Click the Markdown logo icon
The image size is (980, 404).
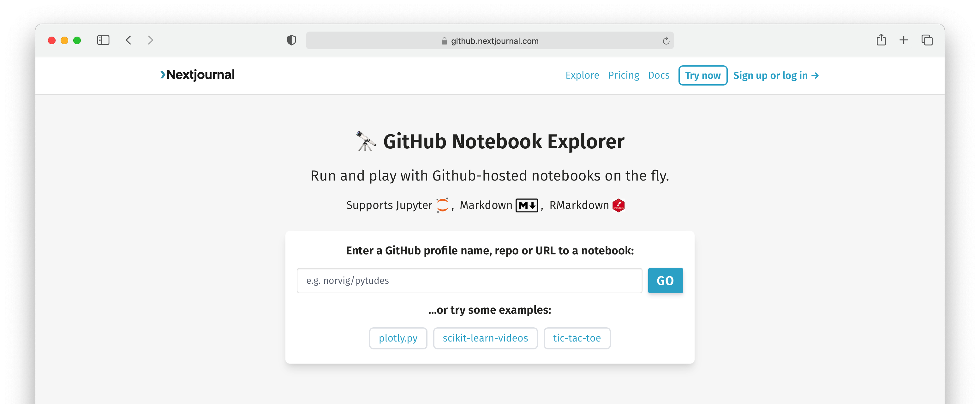[527, 205]
